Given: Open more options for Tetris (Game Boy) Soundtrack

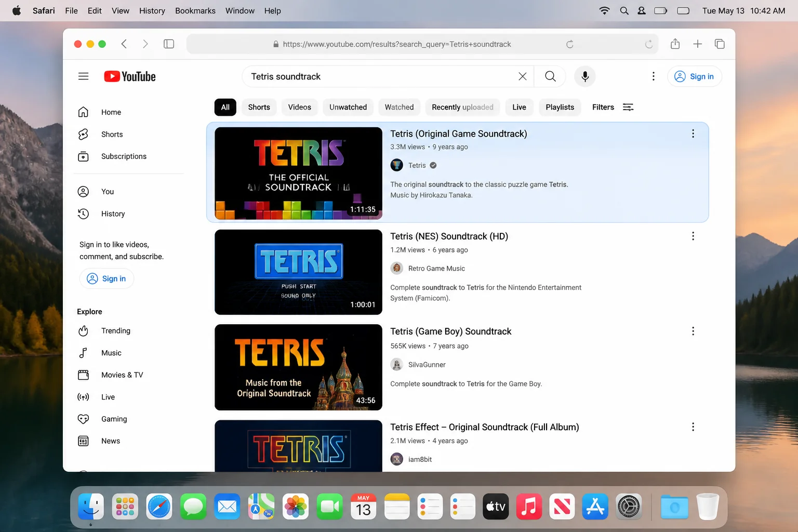Looking at the screenshot, I should click(x=693, y=331).
